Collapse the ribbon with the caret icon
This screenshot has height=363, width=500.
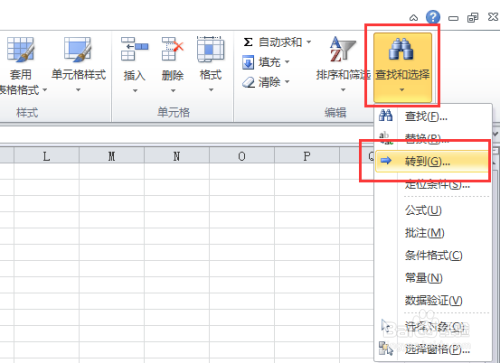pyautogui.click(x=414, y=18)
